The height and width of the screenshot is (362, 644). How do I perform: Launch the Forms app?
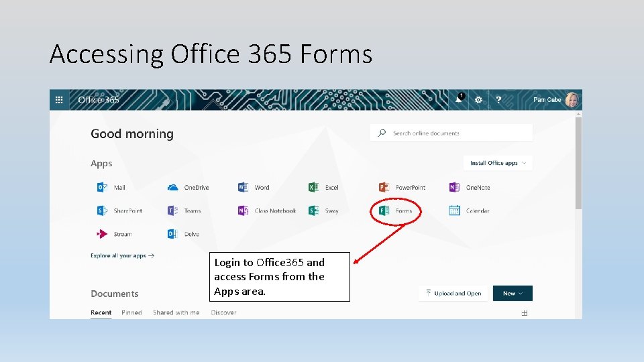pos(395,210)
